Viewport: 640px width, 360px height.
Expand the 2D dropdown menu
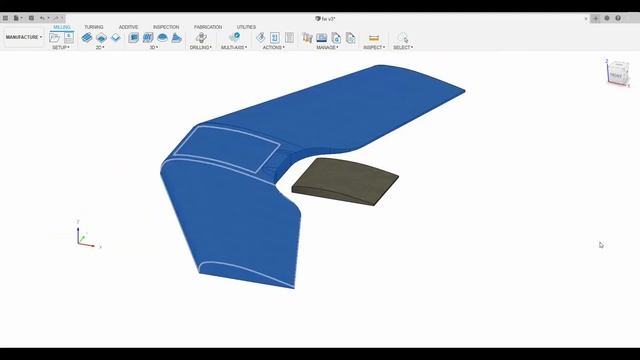[100, 47]
